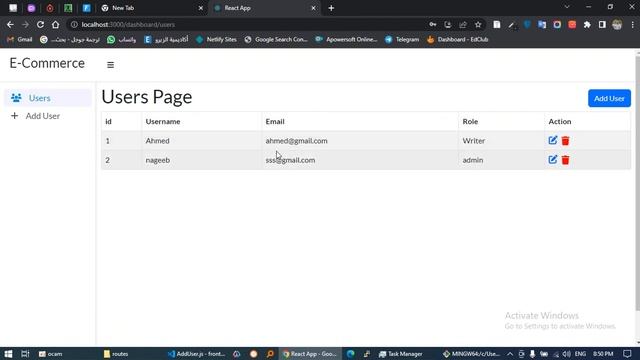Close the New Tab tab
This screenshot has width=640, height=360.
200,8
